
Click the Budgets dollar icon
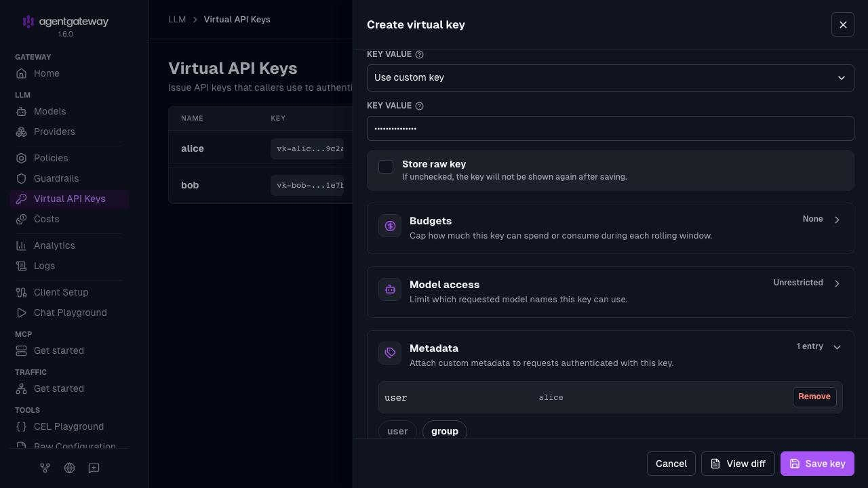tap(390, 226)
